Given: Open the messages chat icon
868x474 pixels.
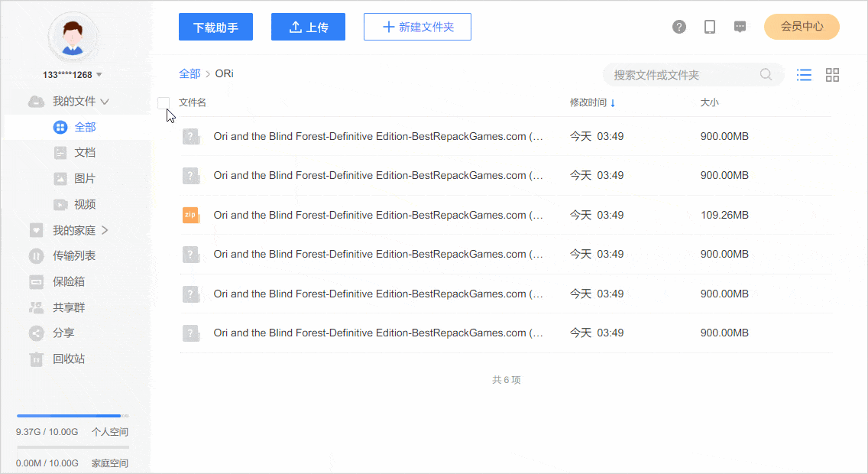Looking at the screenshot, I should [740, 27].
